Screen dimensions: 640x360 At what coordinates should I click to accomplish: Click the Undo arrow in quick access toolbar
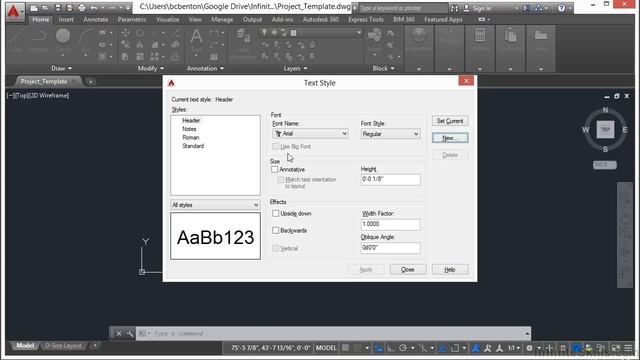[x=94, y=8]
